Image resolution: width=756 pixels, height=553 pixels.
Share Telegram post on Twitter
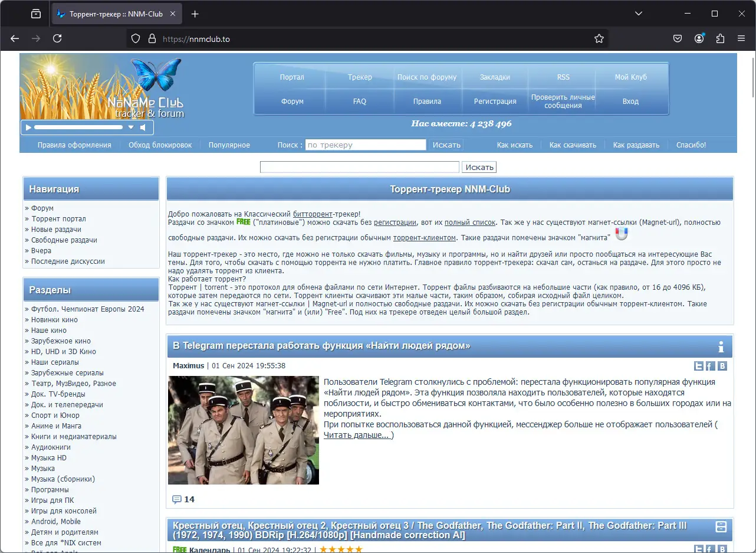(x=699, y=366)
